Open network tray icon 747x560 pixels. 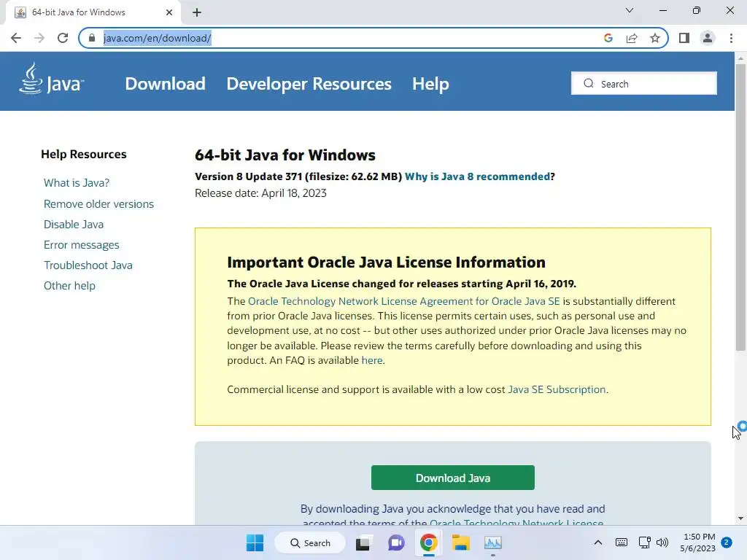pyautogui.click(x=645, y=542)
